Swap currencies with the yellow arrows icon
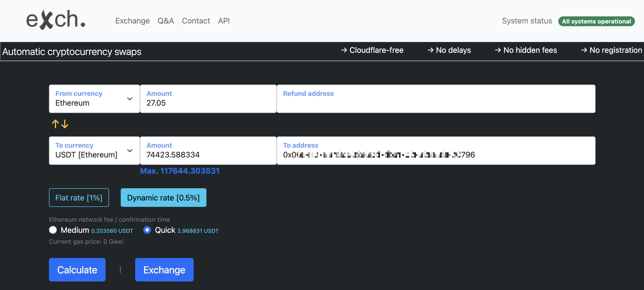The image size is (644, 290). (60, 124)
